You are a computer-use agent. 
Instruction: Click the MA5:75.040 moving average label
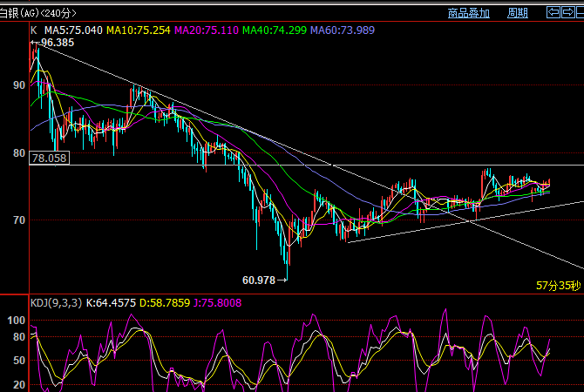pos(73,30)
